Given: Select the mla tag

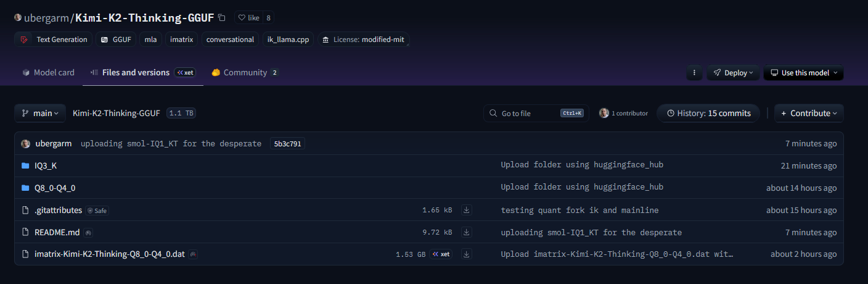Looking at the screenshot, I should coord(150,40).
